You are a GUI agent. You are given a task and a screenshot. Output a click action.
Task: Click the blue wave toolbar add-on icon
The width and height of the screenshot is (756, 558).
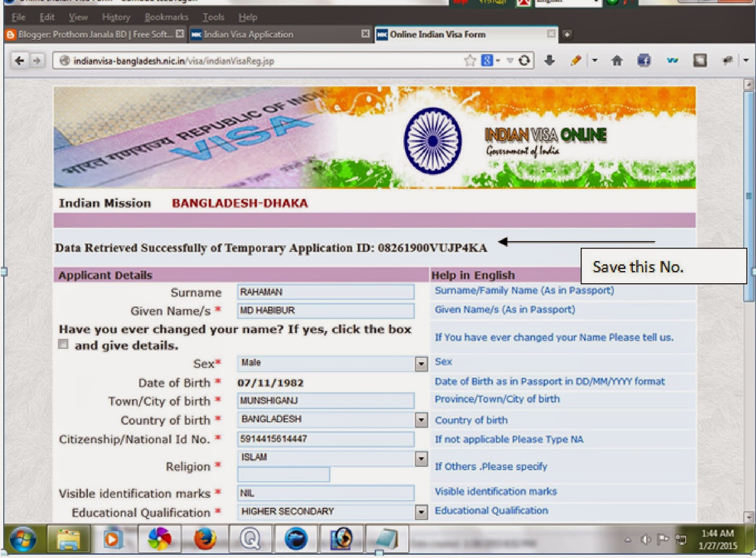tap(672, 60)
